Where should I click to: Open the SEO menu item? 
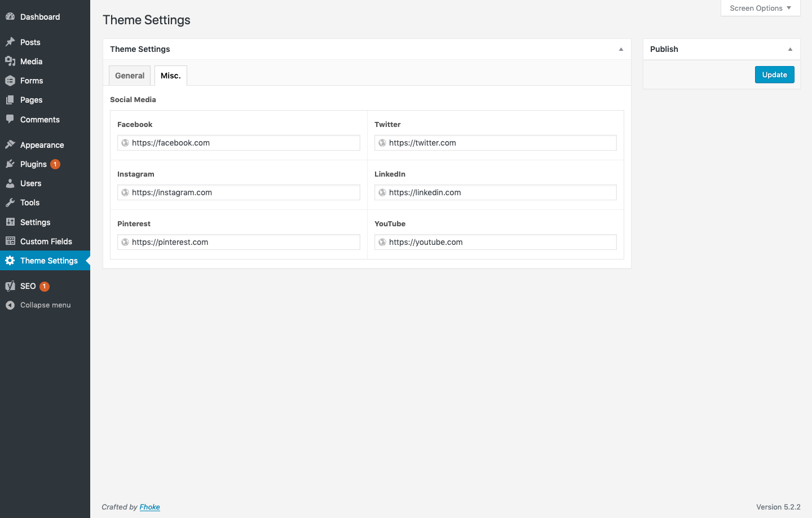click(x=45, y=286)
